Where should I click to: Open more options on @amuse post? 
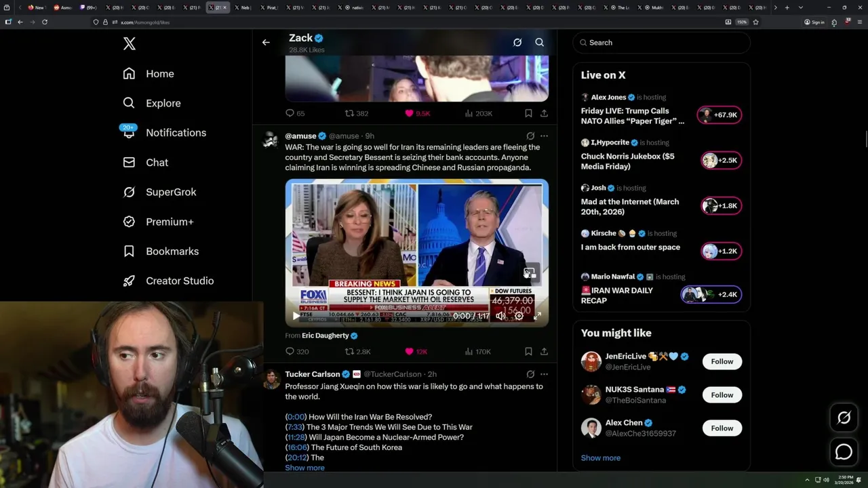544,136
